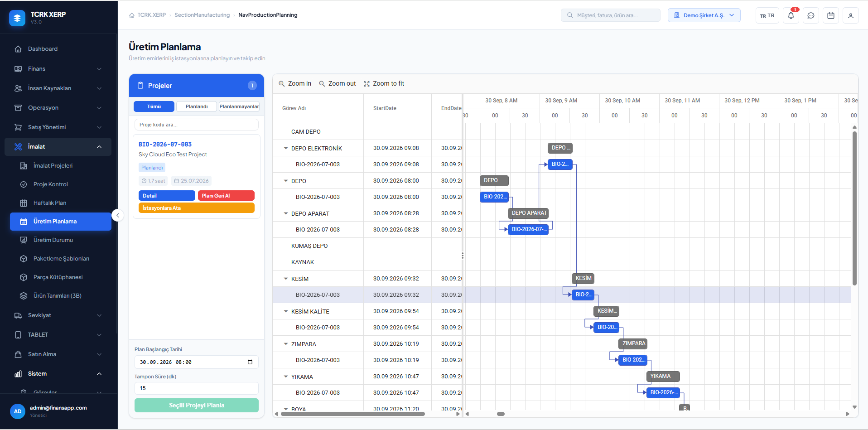Go to Dashboard in sidebar

(x=58, y=49)
